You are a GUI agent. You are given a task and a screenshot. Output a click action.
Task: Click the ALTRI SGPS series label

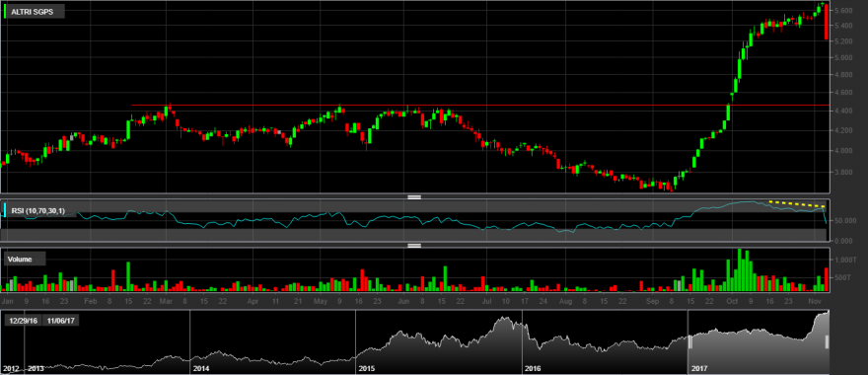(x=32, y=11)
